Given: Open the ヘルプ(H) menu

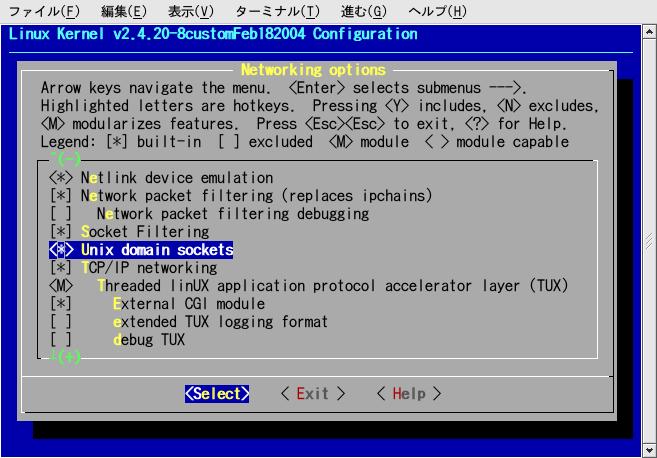Looking at the screenshot, I should coord(437,11).
